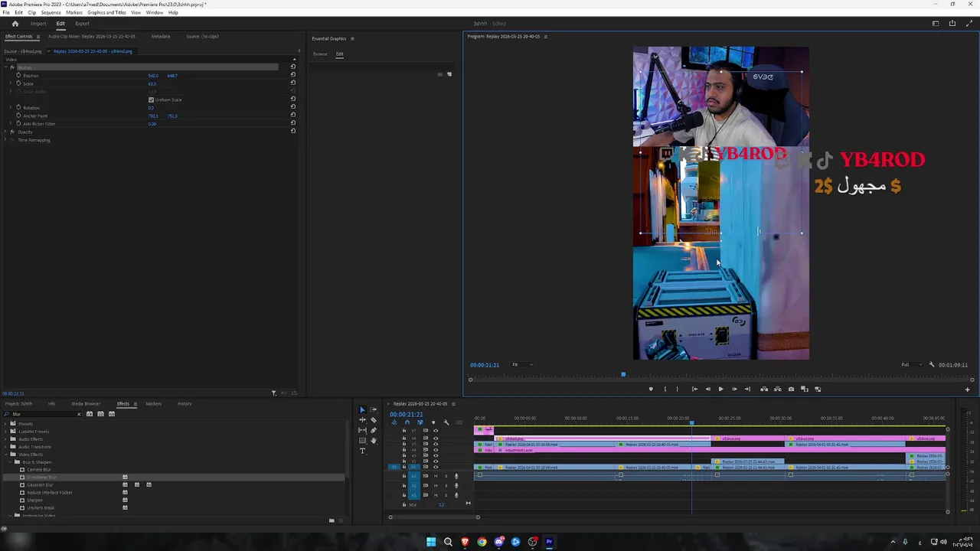
Task: Solo audio track A2
Action: [x=446, y=485]
